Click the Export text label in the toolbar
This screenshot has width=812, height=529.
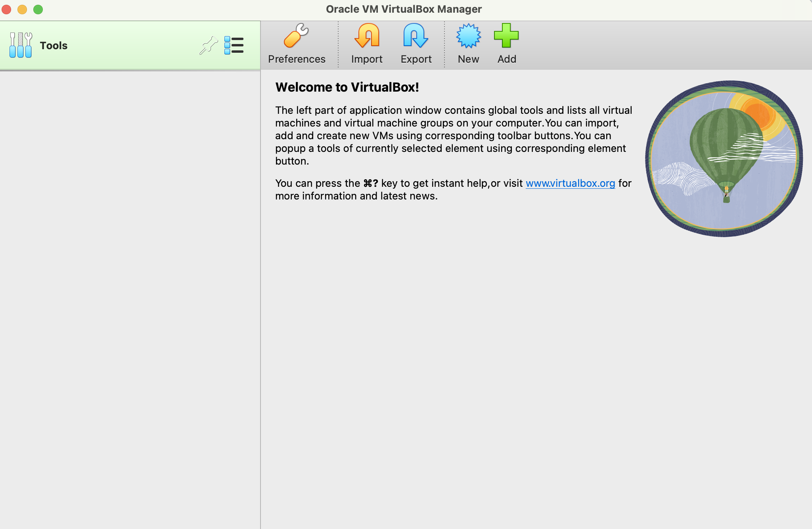point(416,59)
